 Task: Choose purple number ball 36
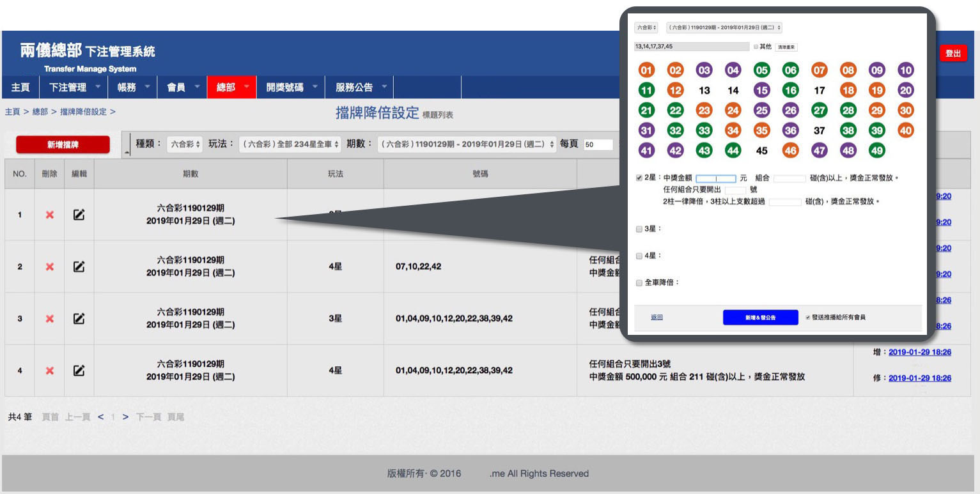(791, 130)
